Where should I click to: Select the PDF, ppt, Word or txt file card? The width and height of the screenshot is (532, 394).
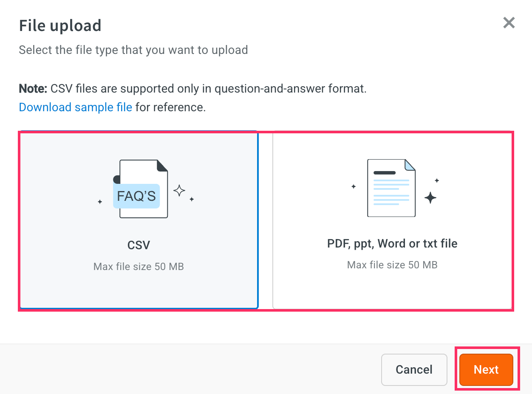(392, 220)
